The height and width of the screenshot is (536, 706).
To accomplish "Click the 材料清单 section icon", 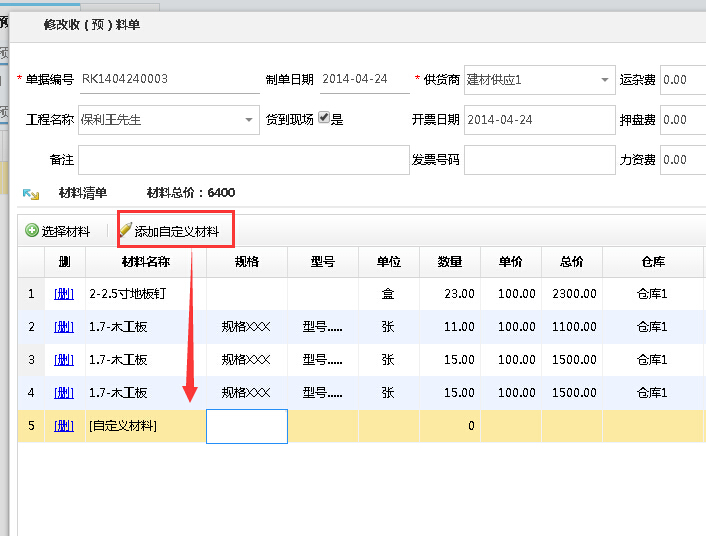I will (31, 193).
